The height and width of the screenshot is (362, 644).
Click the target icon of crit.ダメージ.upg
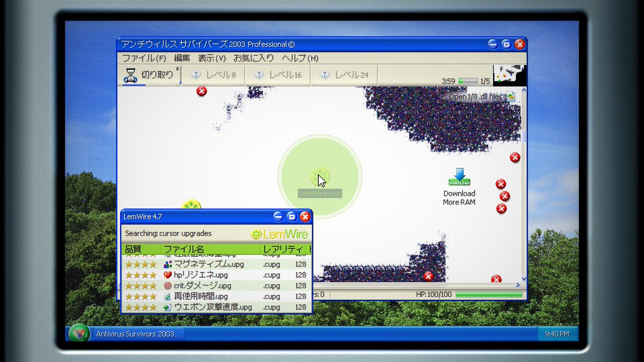[x=167, y=286]
